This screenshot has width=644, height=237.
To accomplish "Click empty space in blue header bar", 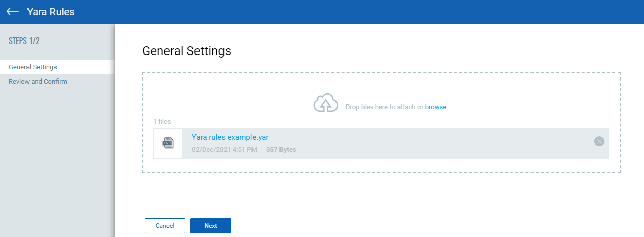I will pyautogui.click(x=356, y=11).
